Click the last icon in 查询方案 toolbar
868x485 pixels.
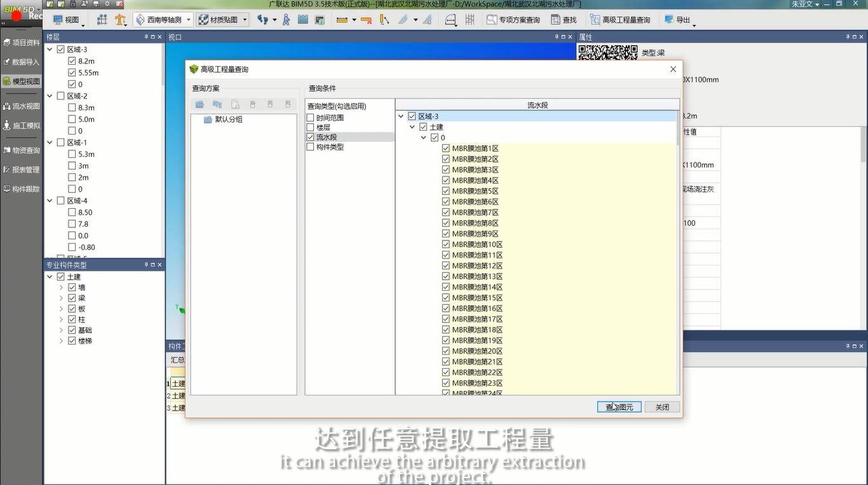[288, 104]
